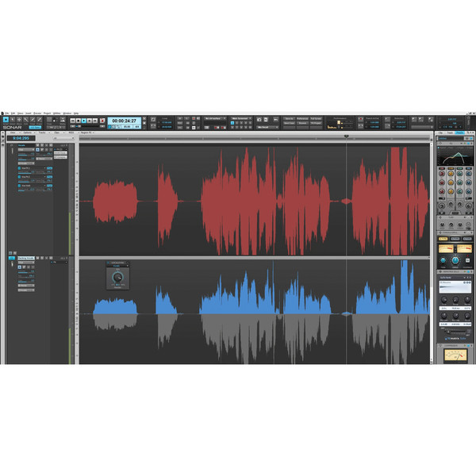Click the VocalSync knob on the blue clip
The image size is (476, 476).
coord(117,277)
